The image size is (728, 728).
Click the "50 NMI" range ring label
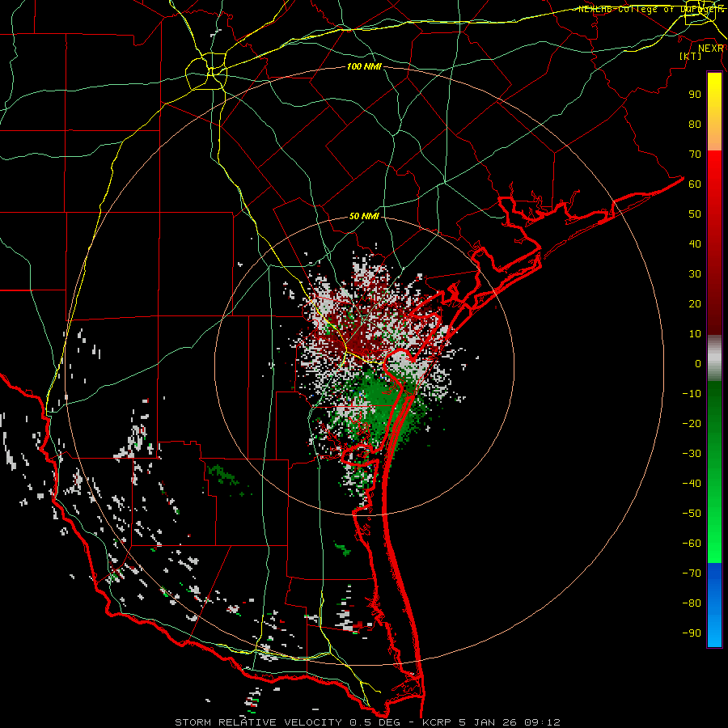[x=364, y=216]
